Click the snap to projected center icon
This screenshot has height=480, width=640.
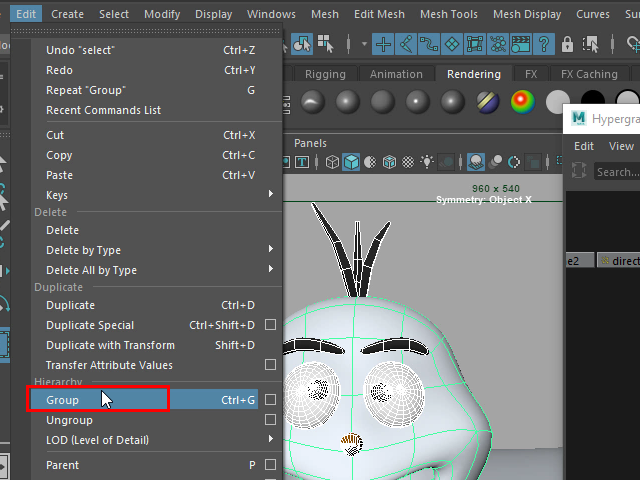(x=452, y=44)
